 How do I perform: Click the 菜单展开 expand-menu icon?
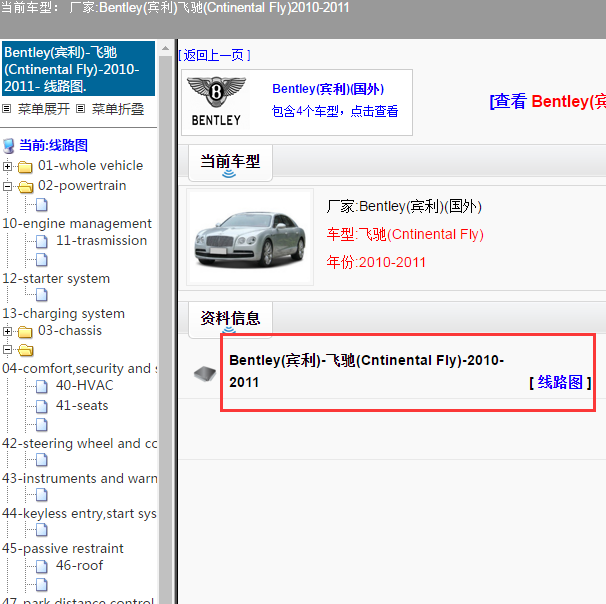(x=7, y=109)
